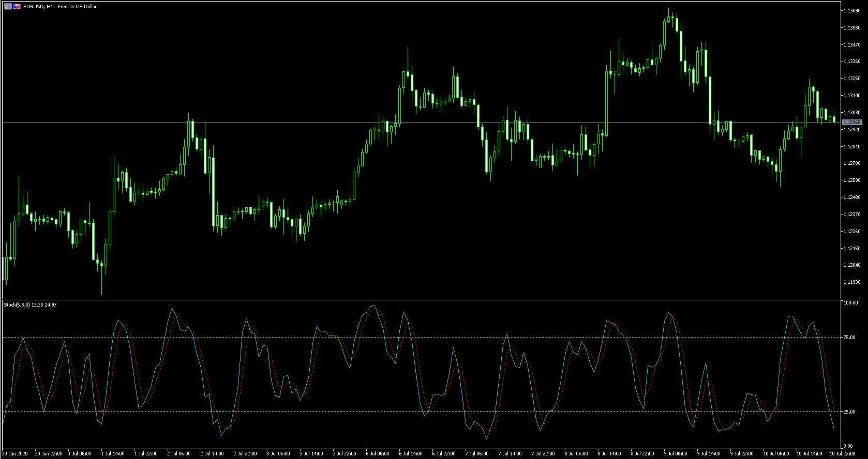Click the 1.11930 price scale label
The height and width of the screenshot is (459, 868).
pyautogui.click(x=852, y=282)
